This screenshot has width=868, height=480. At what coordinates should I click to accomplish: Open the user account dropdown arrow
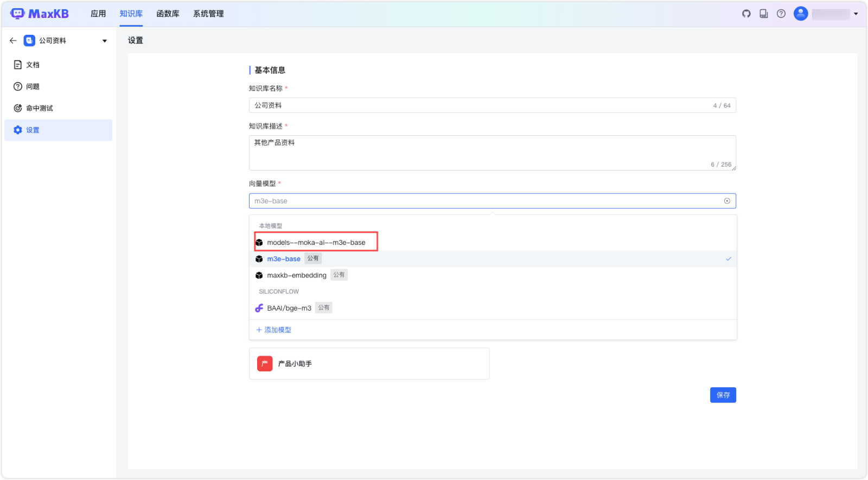856,14
